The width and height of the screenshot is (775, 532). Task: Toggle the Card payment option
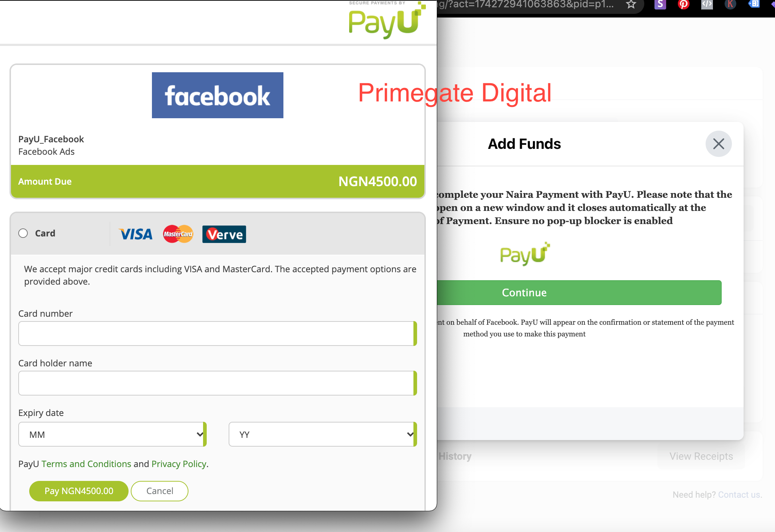(x=23, y=233)
